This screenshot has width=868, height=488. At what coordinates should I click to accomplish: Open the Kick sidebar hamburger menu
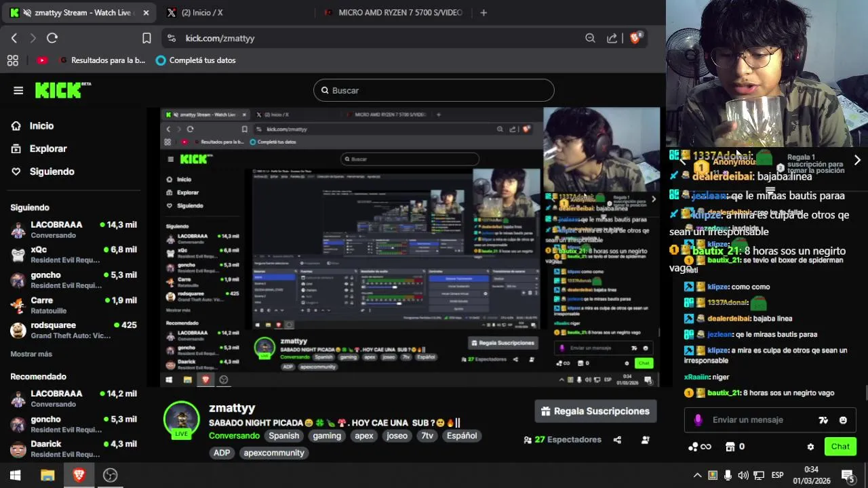pyautogui.click(x=18, y=90)
